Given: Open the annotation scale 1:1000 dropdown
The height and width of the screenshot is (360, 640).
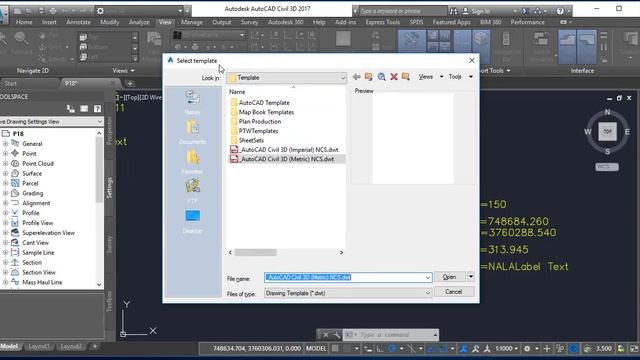Looking at the screenshot, I should 507,349.
